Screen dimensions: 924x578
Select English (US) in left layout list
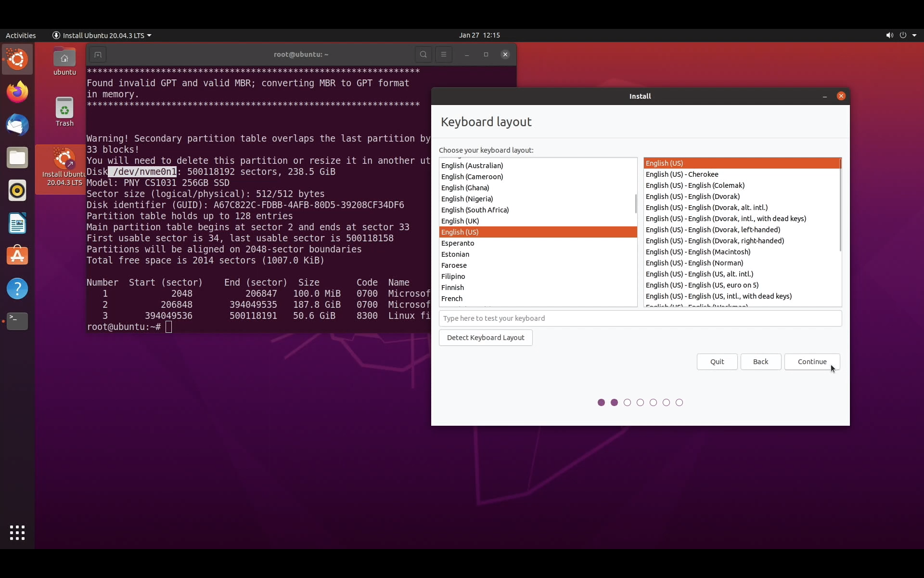[538, 232]
